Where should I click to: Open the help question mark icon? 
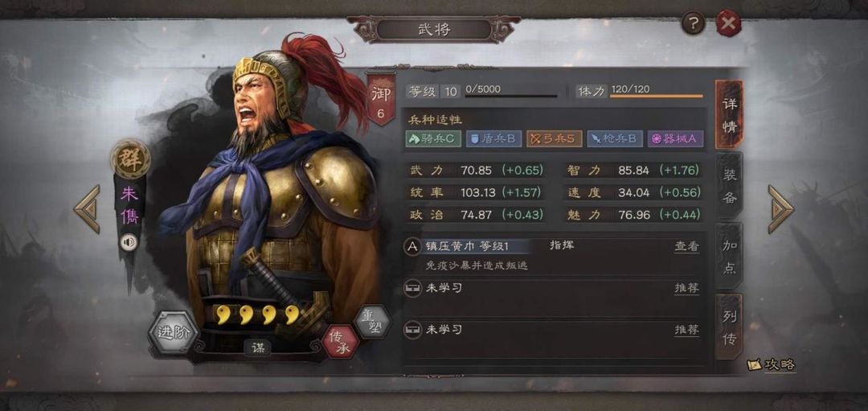[693, 23]
